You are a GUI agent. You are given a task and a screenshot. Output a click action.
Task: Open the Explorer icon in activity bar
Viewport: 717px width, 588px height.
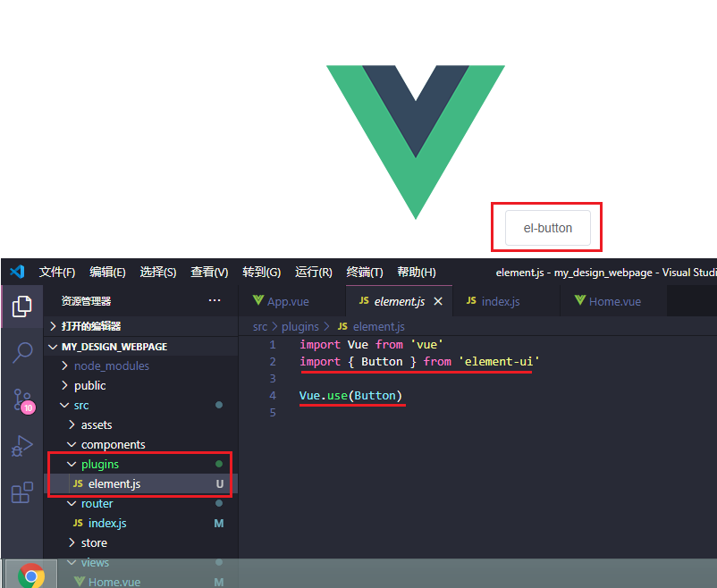coord(22,307)
